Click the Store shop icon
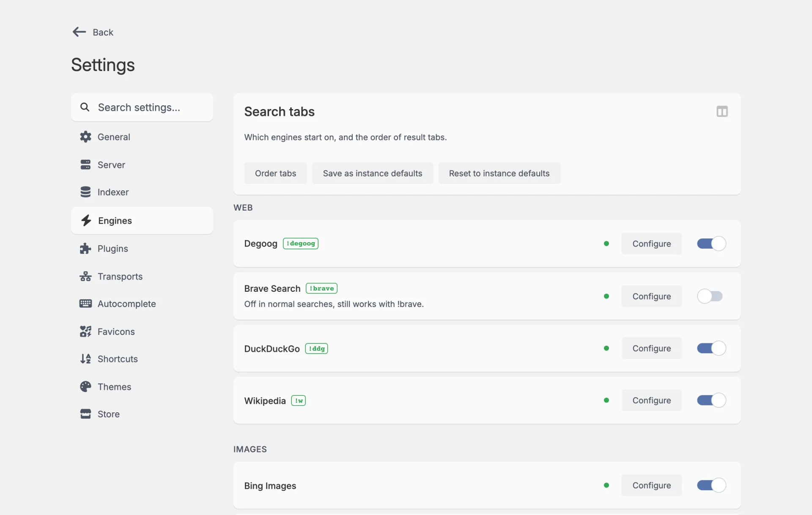Screen dimensions: 812x515 pyautogui.click(x=85, y=414)
